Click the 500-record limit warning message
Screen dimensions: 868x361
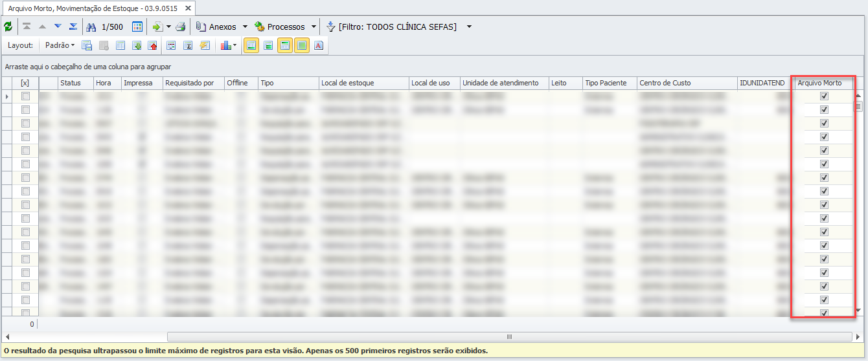(246, 351)
